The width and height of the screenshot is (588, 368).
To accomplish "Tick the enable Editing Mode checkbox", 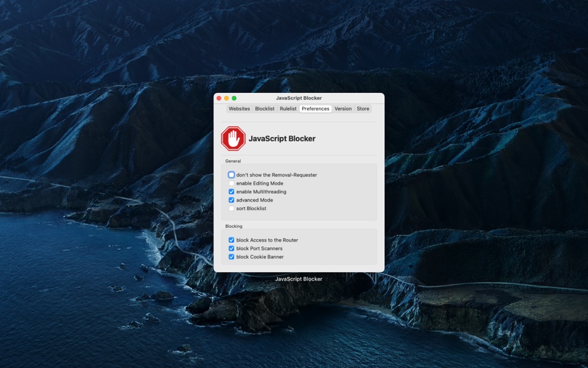I will click(231, 183).
